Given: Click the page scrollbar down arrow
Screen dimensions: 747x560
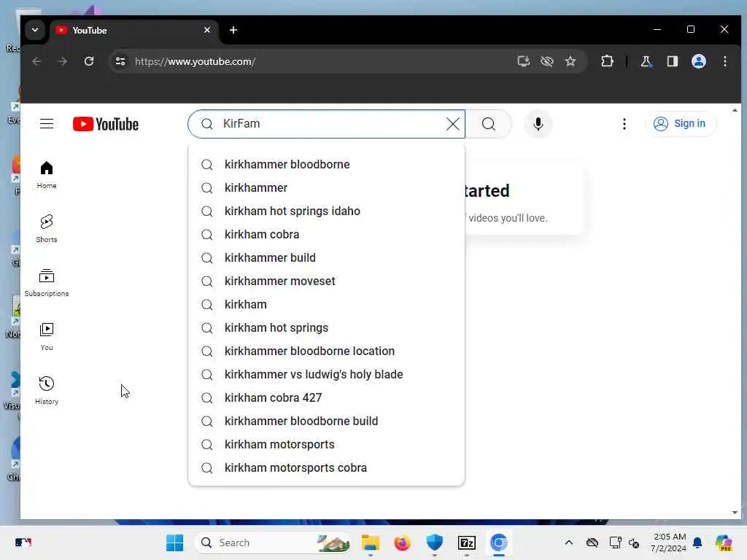Looking at the screenshot, I should 735,513.
